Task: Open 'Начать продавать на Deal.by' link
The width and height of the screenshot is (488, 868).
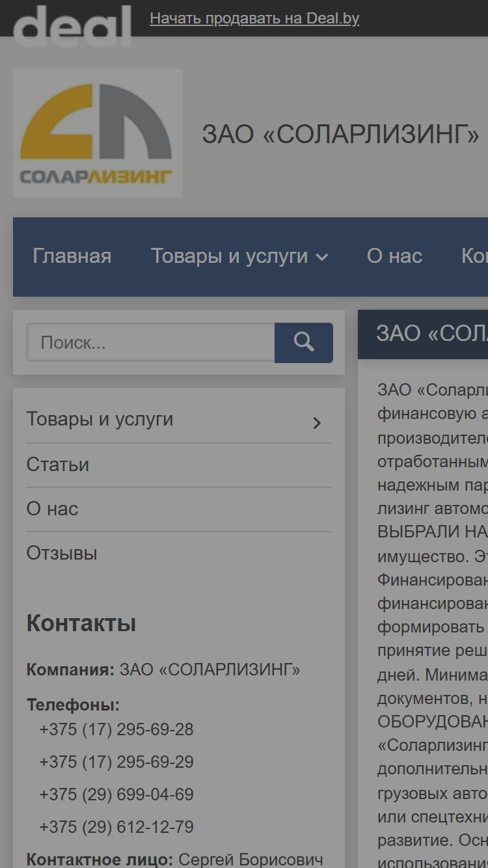Action: (254, 18)
